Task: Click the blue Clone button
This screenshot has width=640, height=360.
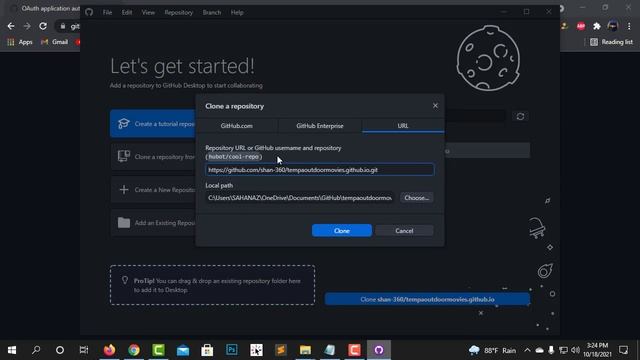Action: coord(342,231)
